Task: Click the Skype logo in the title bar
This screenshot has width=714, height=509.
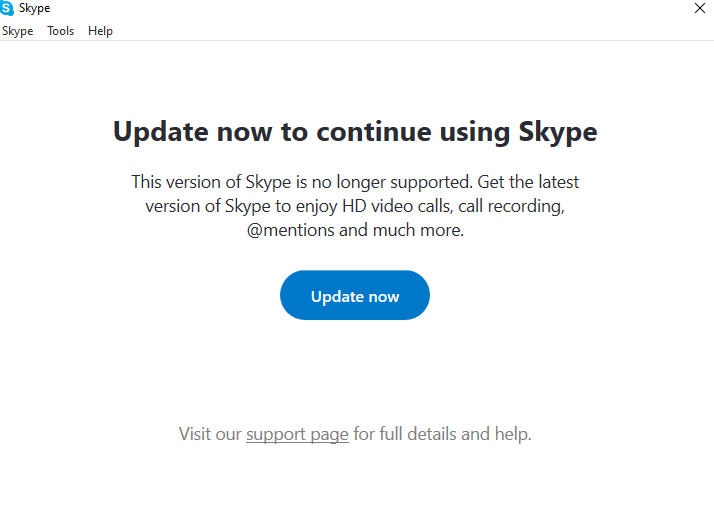Action: pos(8,8)
